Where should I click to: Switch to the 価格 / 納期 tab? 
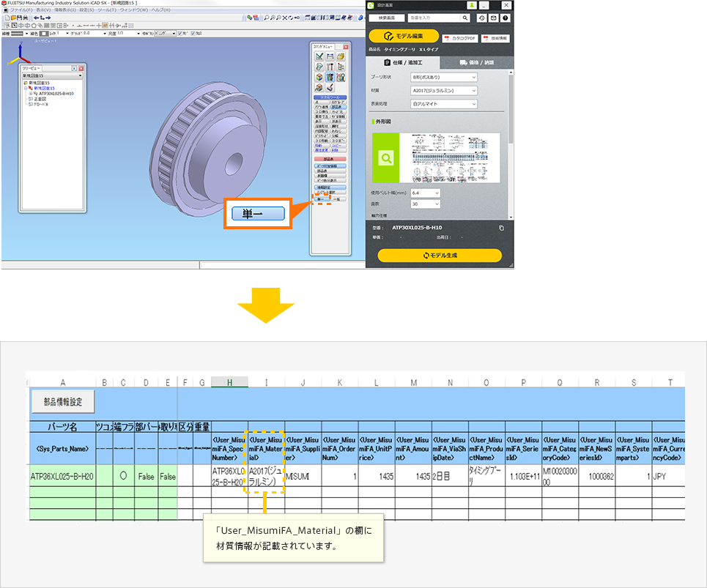(475, 63)
